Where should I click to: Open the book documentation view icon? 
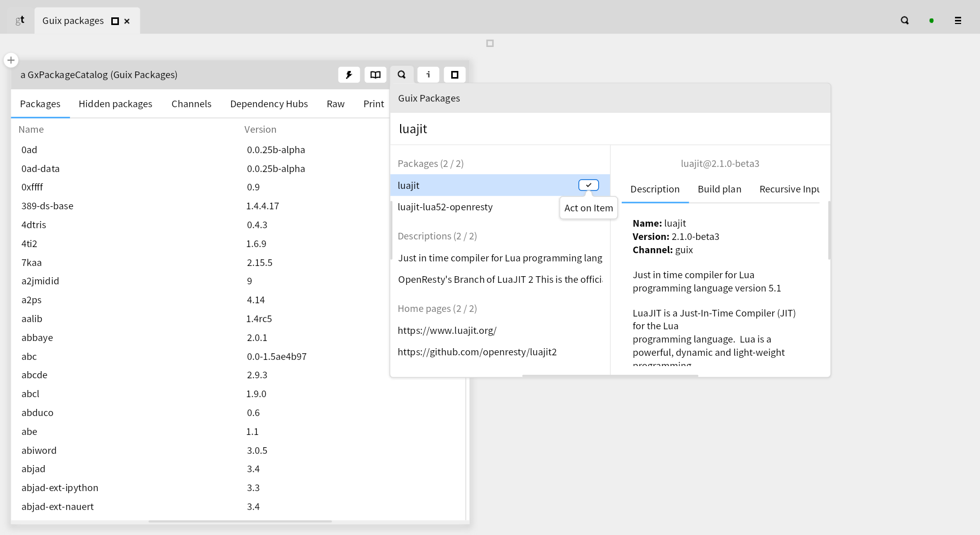pos(376,75)
